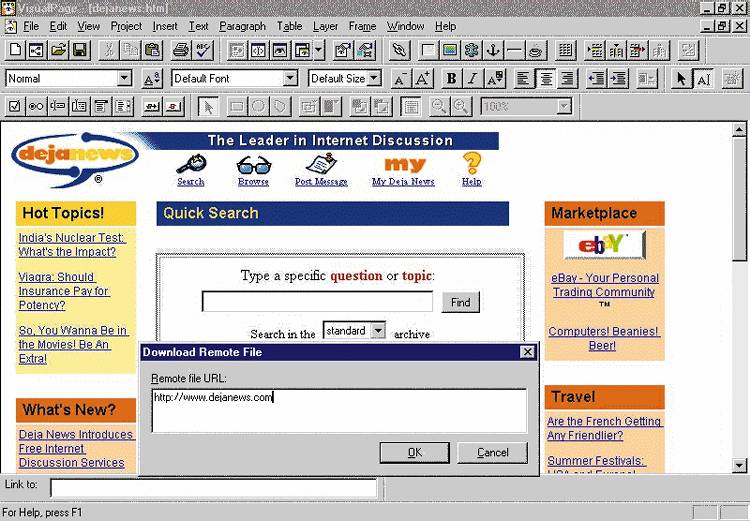Open the Layer menu
Image resolution: width=750 pixels, height=521 pixels.
(325, 26)
